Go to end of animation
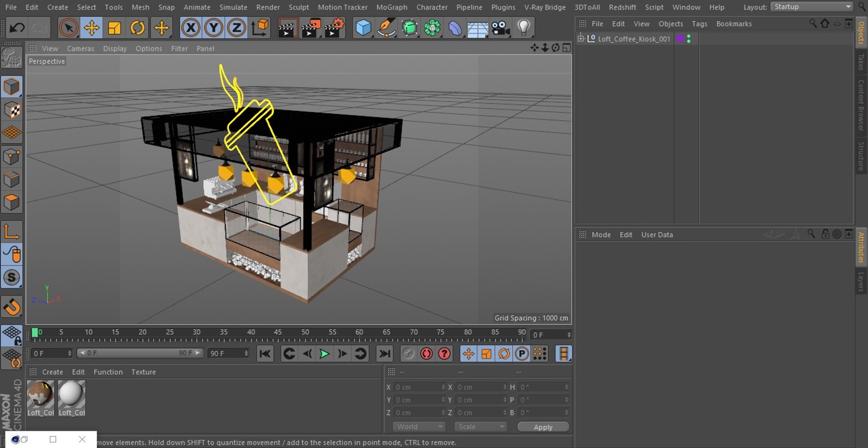Viewport: 868px width, 448px height. coord(384,354)
